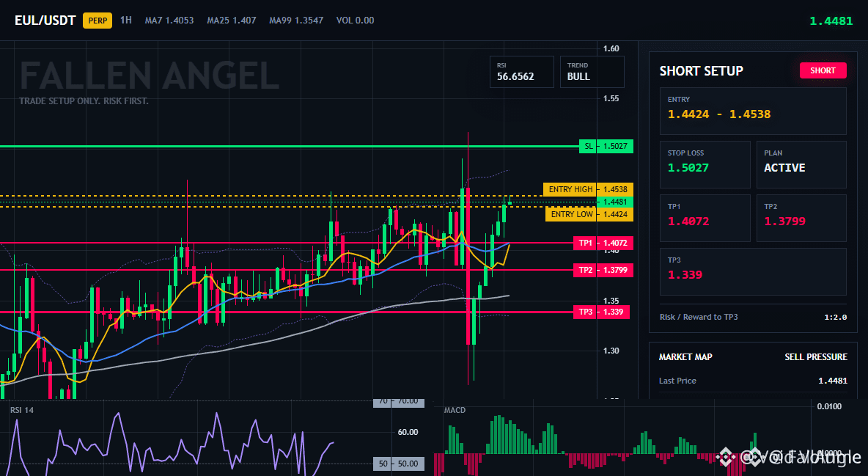Click the TP3 1.339 card in panel

[753, 271]
